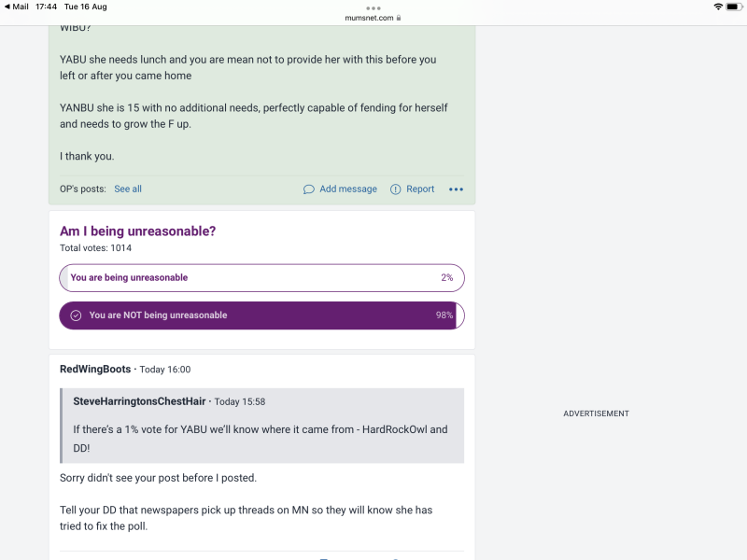
Task: Open RedWingBoots user profile
Action: (x=95, y=369)
